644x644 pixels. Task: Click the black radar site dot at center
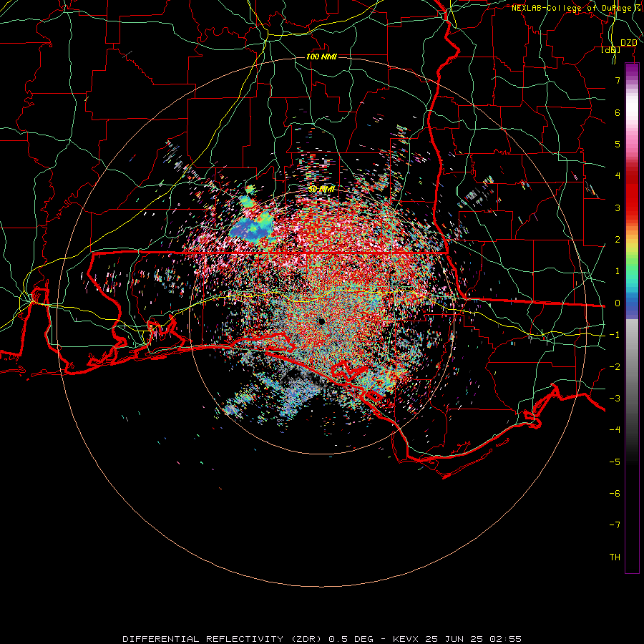click(321, 321)
